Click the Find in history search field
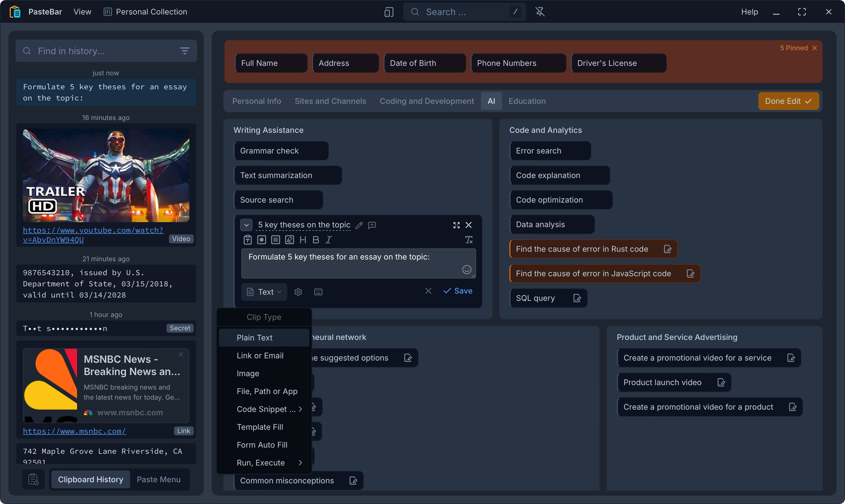The image size is (845, 504). pyautogui.click(x=106, y=51)
